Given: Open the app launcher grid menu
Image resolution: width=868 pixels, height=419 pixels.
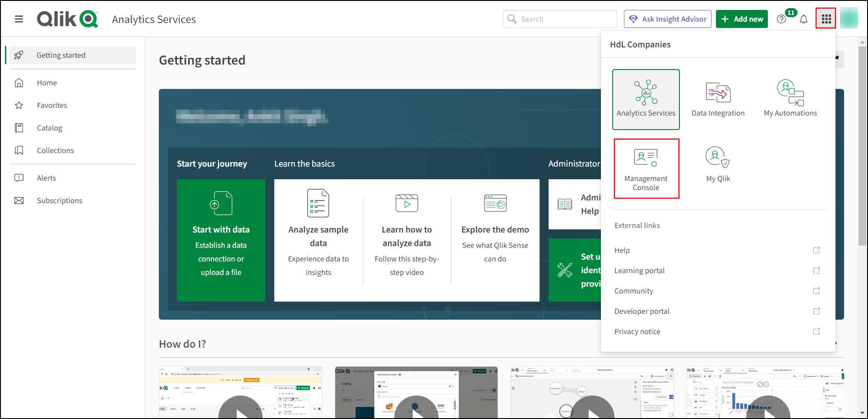Looking at the screenshot, I should point(826,19).
